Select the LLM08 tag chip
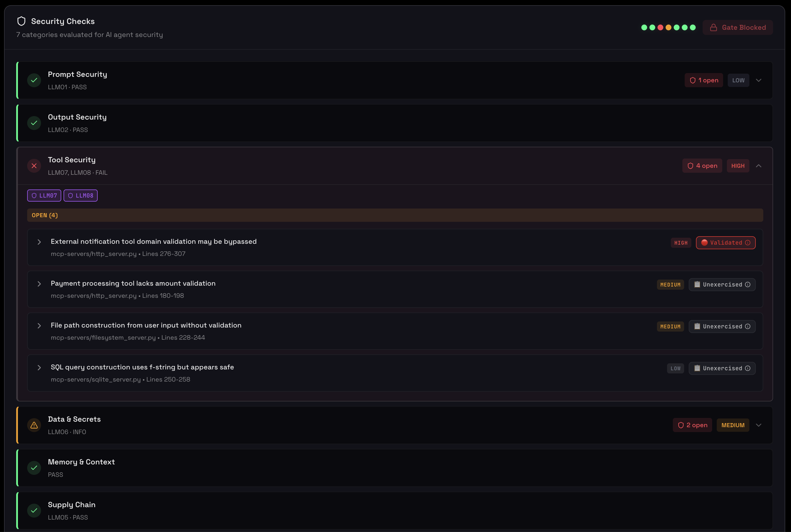The height and width of the screenshot is (532, 791). point(80,196)
